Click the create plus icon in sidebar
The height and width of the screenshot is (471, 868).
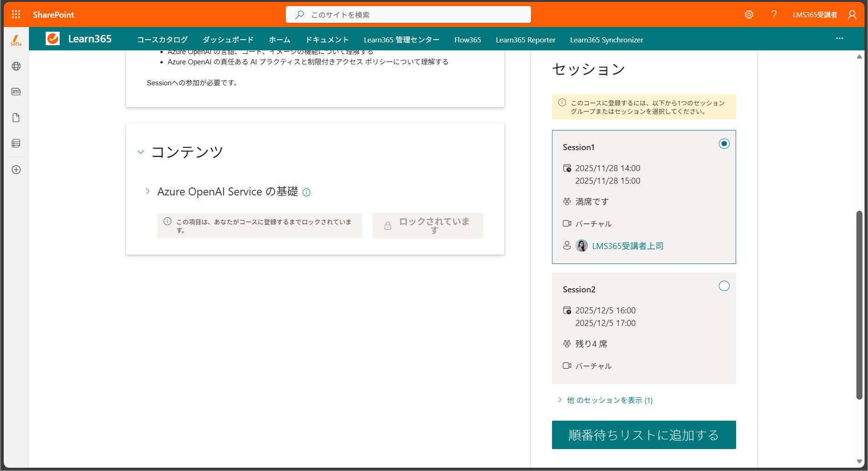[x=16, y=170]
